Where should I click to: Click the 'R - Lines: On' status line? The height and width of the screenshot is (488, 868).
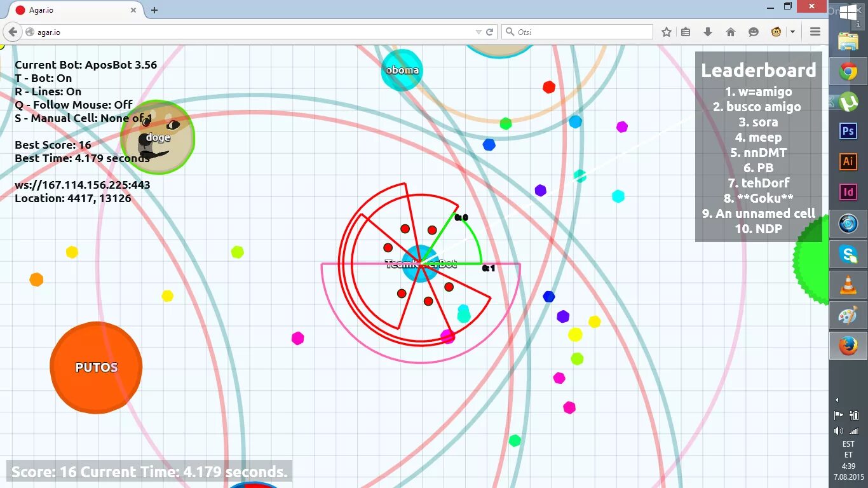pos(48,91)
